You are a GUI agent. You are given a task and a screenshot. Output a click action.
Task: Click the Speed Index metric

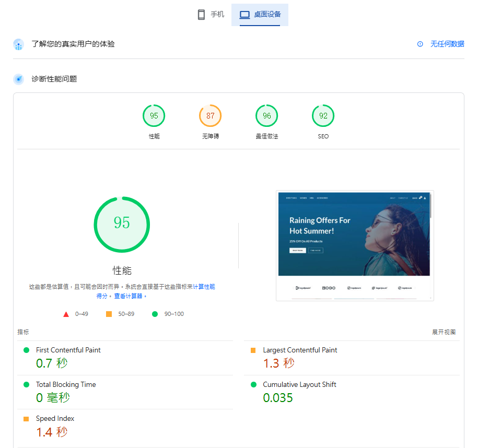pos(55,419)
